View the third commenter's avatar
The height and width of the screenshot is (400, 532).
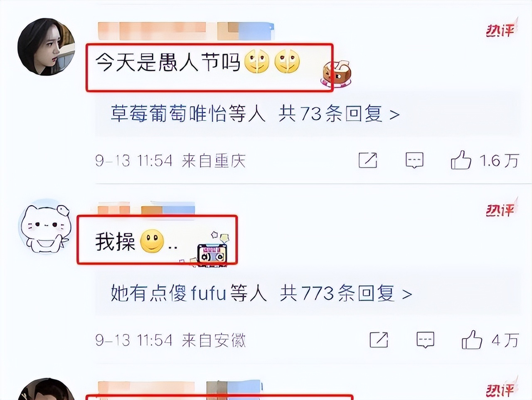(46, 389)
